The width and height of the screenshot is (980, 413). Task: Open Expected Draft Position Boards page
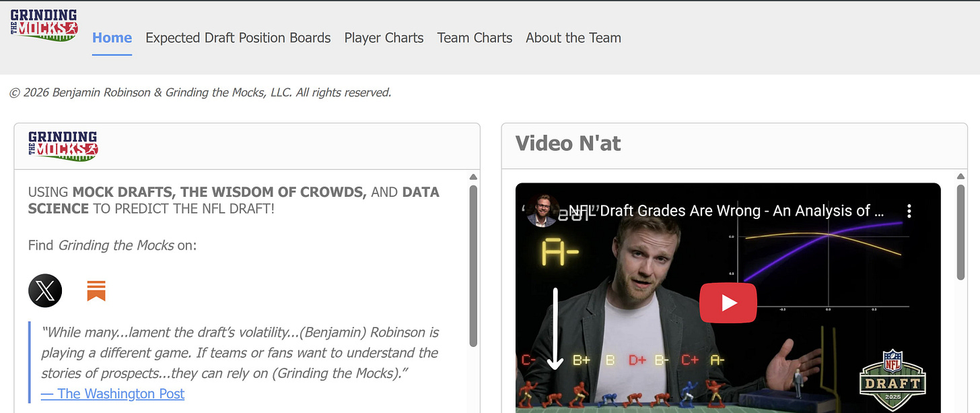point(238,38)
